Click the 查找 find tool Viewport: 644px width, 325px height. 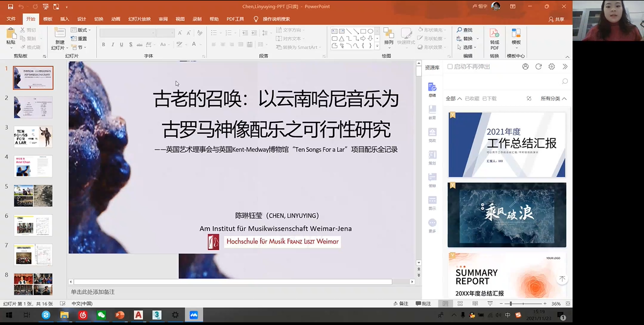465,30
